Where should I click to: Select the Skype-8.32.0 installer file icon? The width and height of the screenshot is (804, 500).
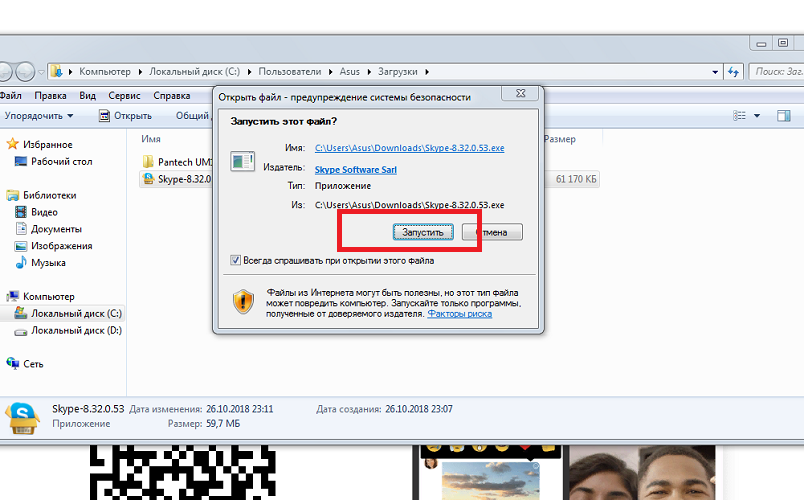tap(149, 180)
